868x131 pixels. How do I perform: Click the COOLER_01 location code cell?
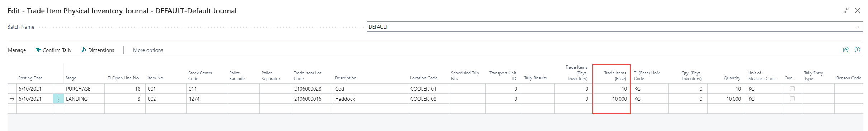click(428, 89)
